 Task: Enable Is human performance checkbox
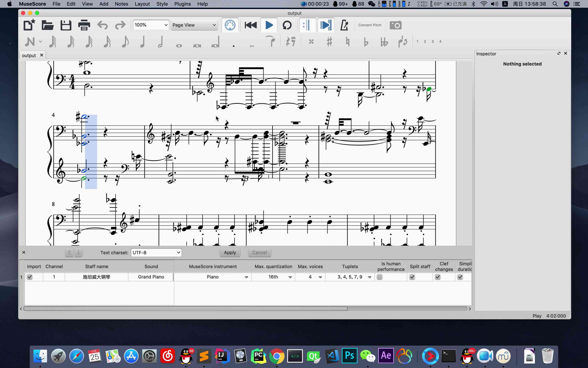click(x=380, y=277)
